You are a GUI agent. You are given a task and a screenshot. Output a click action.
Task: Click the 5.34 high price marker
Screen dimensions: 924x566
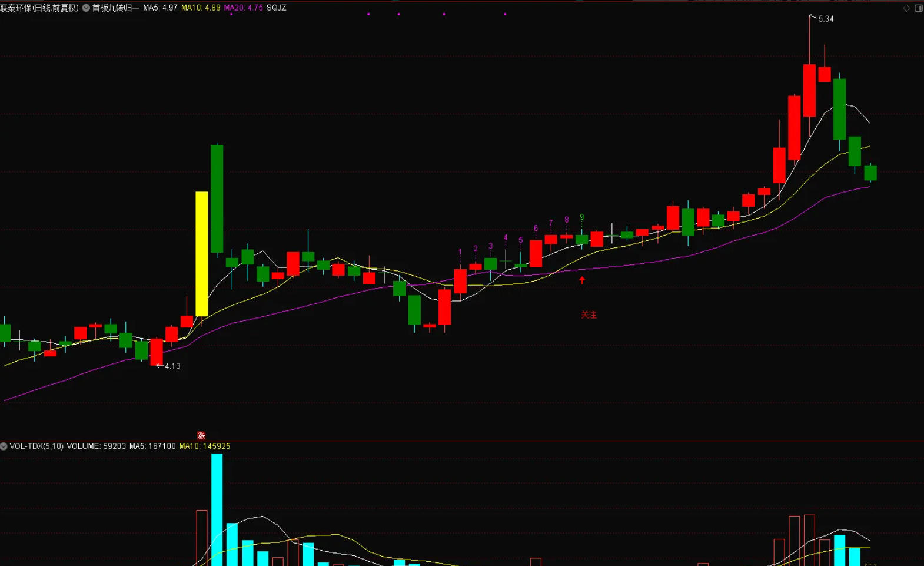(x=825, y=19)
